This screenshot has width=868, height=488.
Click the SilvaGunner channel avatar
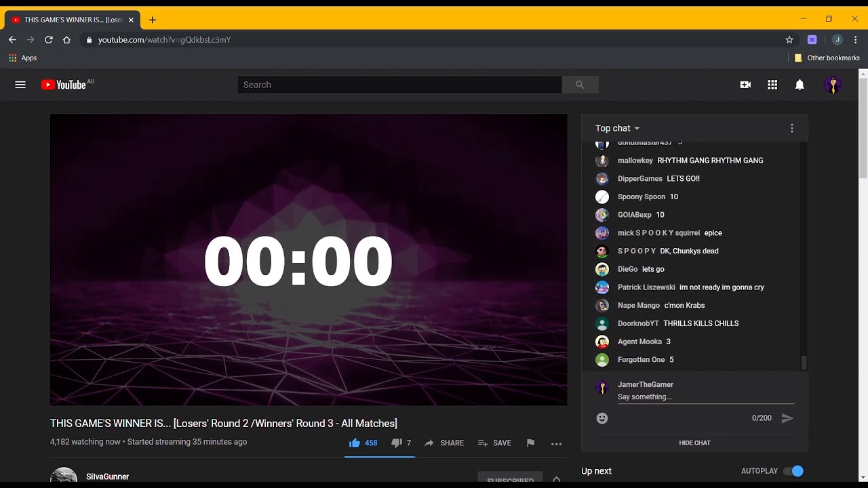pyautogui.click(x=64, y=476)
